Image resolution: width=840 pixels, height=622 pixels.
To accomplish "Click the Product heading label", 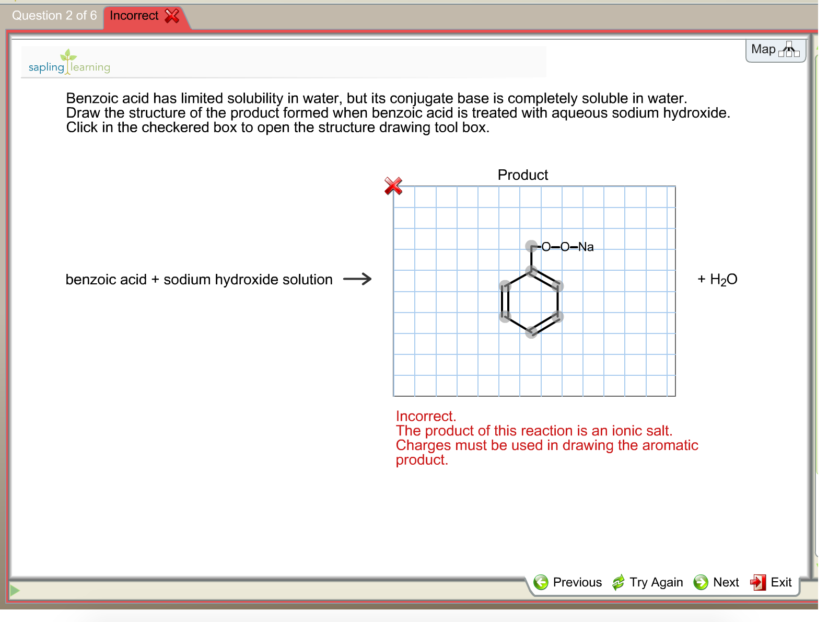I will click(x=523, y=175).
